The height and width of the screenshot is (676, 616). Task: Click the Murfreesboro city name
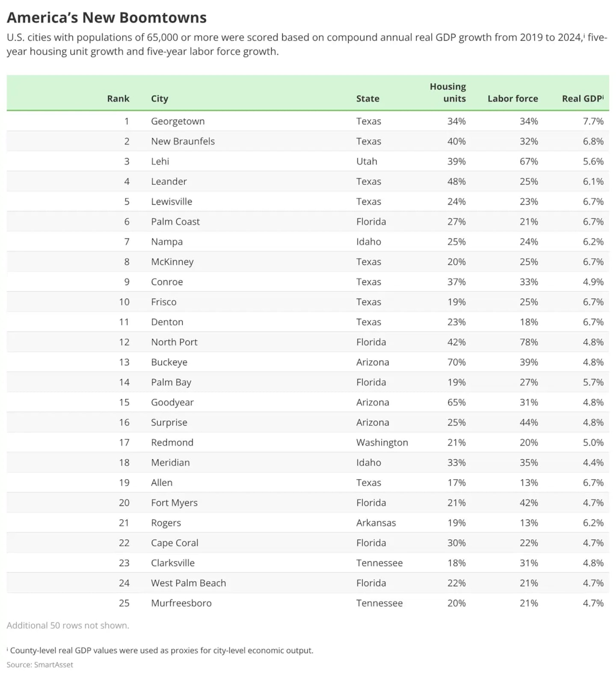pyautogui.click(x=181, y=603)
